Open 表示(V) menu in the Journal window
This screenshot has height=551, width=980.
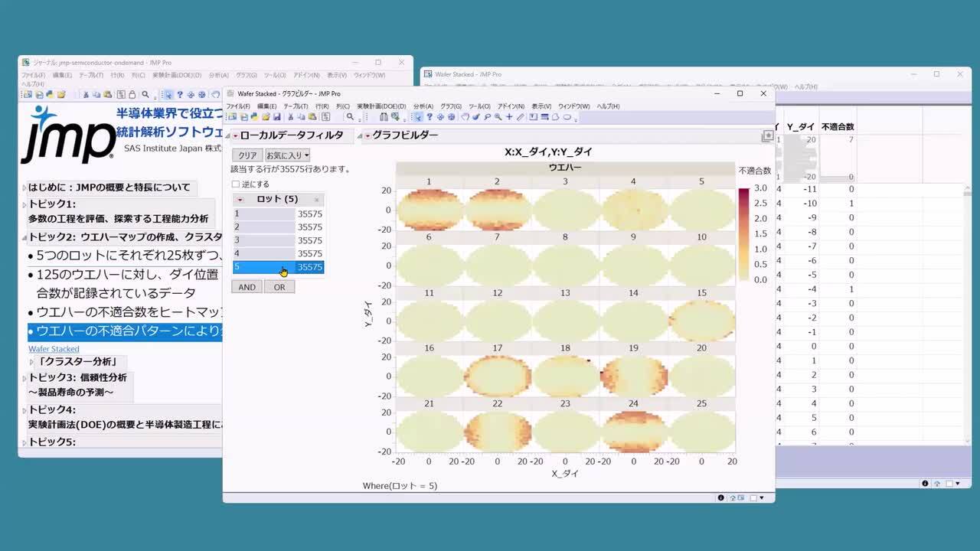[337, 76]
